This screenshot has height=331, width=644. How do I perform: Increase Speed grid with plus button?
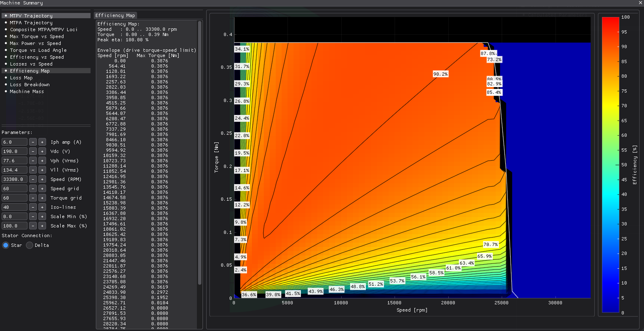(42, 189)
